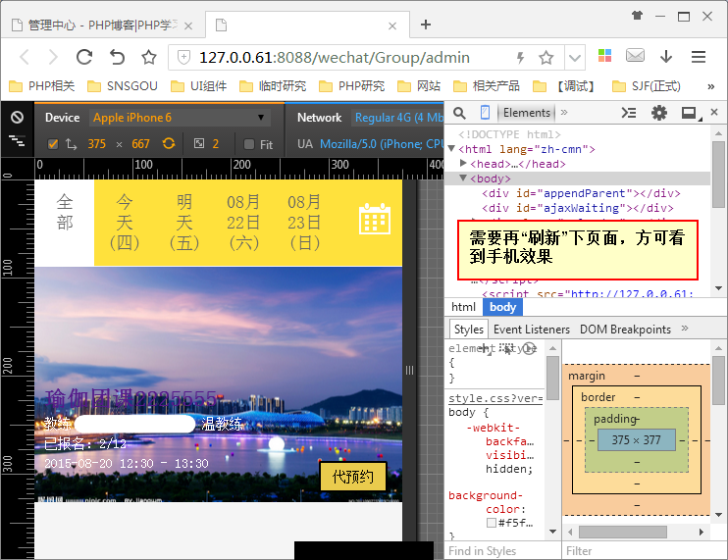Image resolution: width=728 pixels, height=560 pixels.
Task: Close the 管理中心 tab
Action: click(188, 25)
